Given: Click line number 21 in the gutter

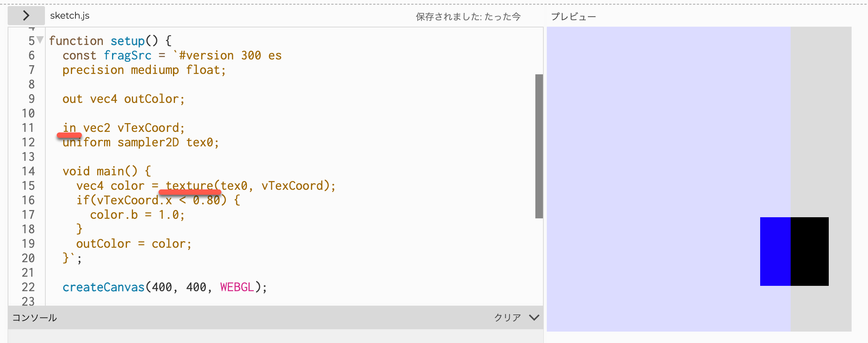Looking at the screenshot, I should click(x=28, y=273).
